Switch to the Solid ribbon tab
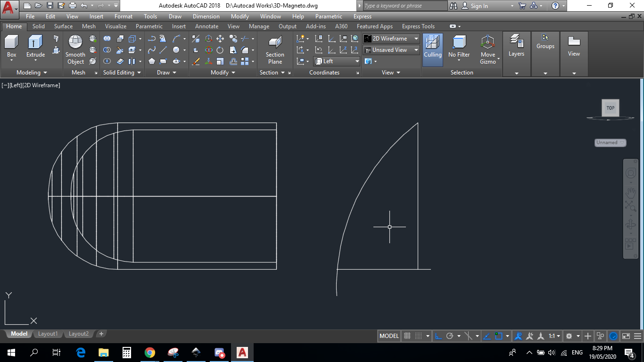644x362 pixels. pos(39,26)
